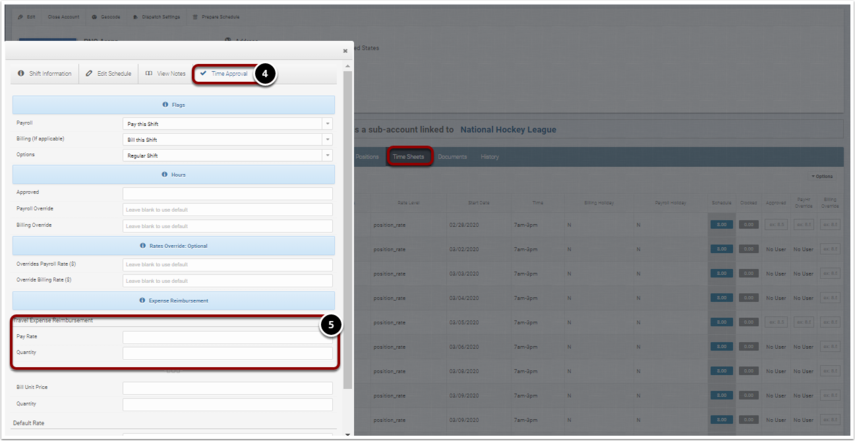This screenshot has width=855, height=441.
Task: Click the info icon on Shift Information
Action: coord(21,74)
